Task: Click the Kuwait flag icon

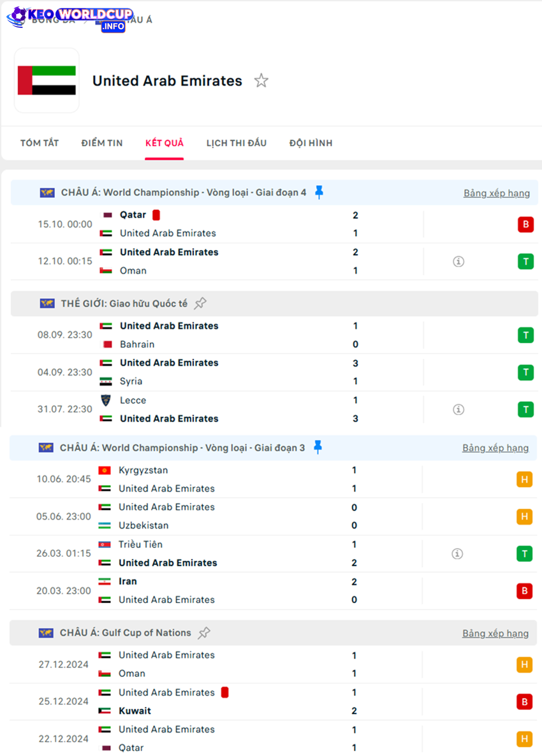Action: coord(105,711)
